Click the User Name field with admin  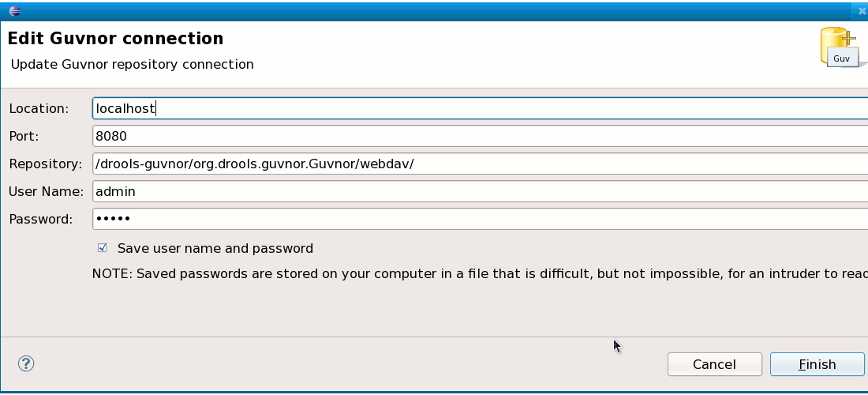pyautogui.click(x=480, y=191)
